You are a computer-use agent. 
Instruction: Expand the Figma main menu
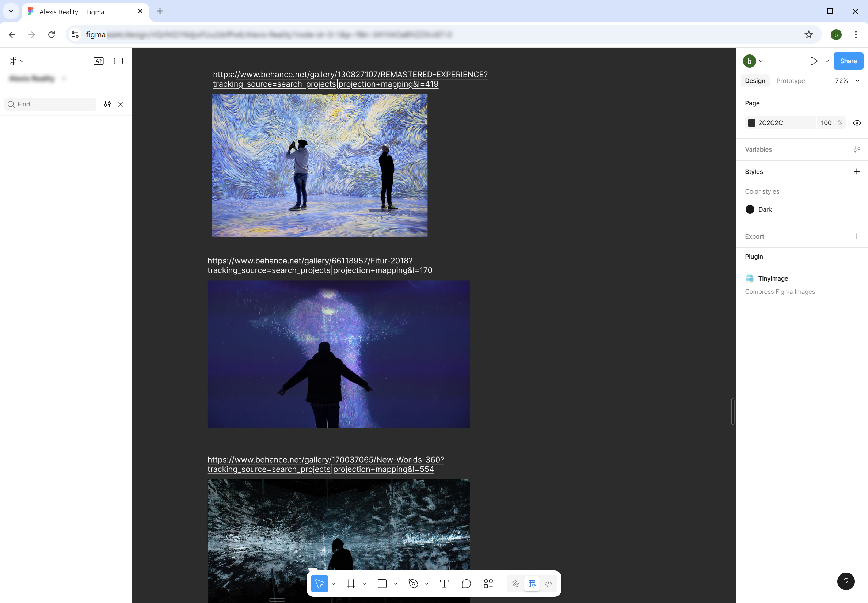pos(16,61)
